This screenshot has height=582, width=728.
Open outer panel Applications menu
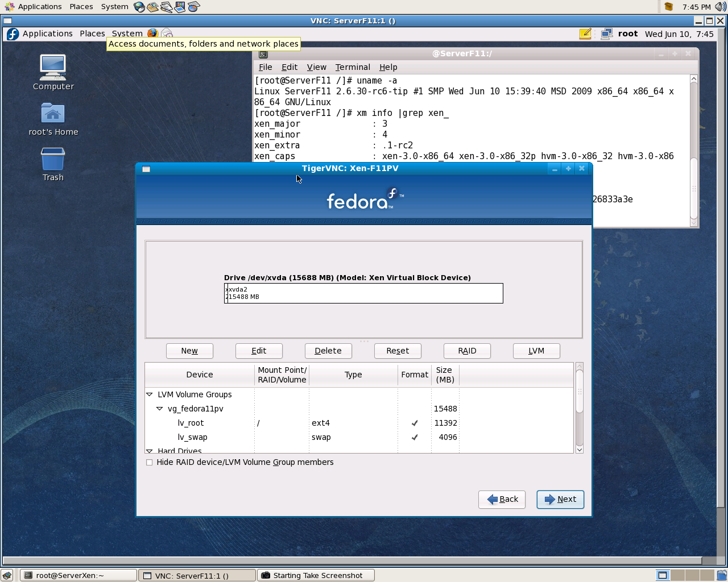(40, 7)
